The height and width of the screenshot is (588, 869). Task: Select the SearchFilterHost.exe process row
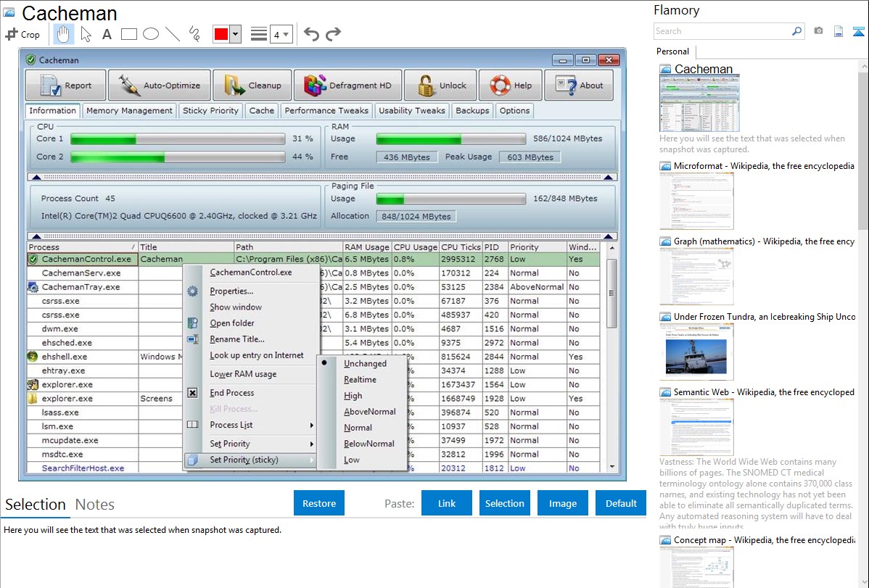(313, 468)
